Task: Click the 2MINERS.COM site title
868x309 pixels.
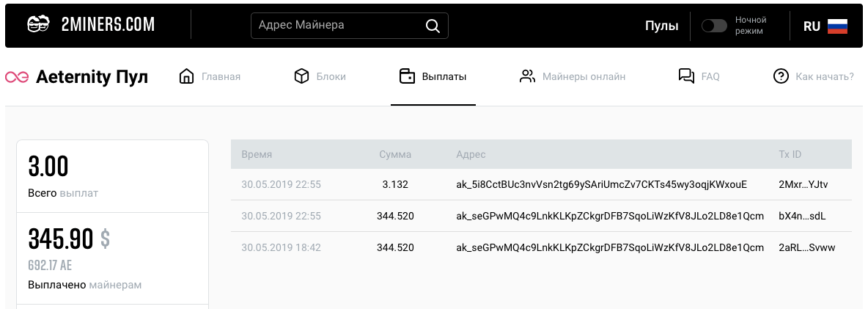Action: click(x=108, y=25)
